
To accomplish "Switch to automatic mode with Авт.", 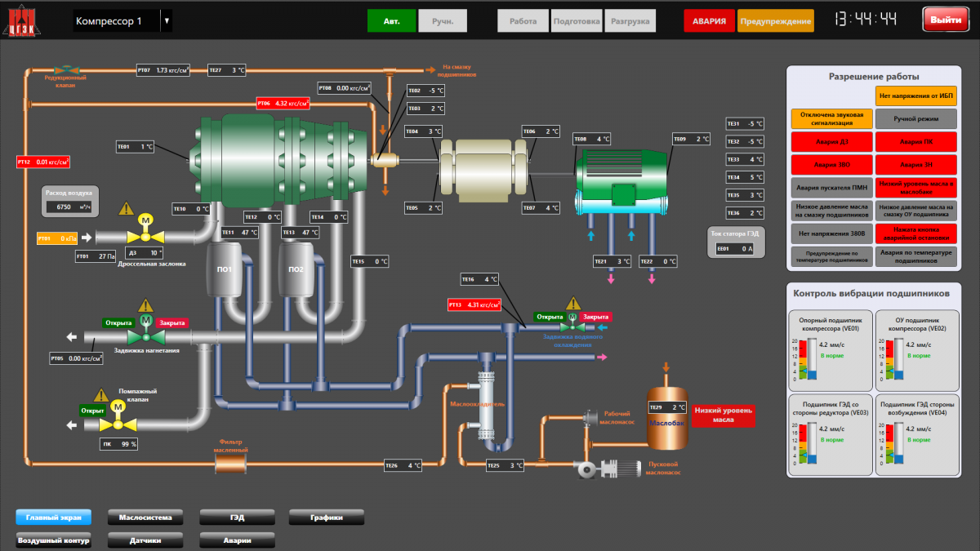I will click(x=391, y=20).
